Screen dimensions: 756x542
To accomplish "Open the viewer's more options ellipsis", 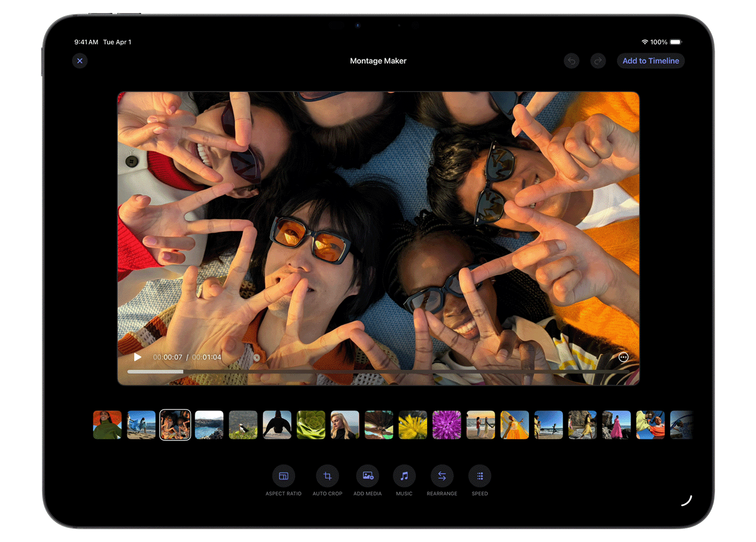I will click(624, 357).
